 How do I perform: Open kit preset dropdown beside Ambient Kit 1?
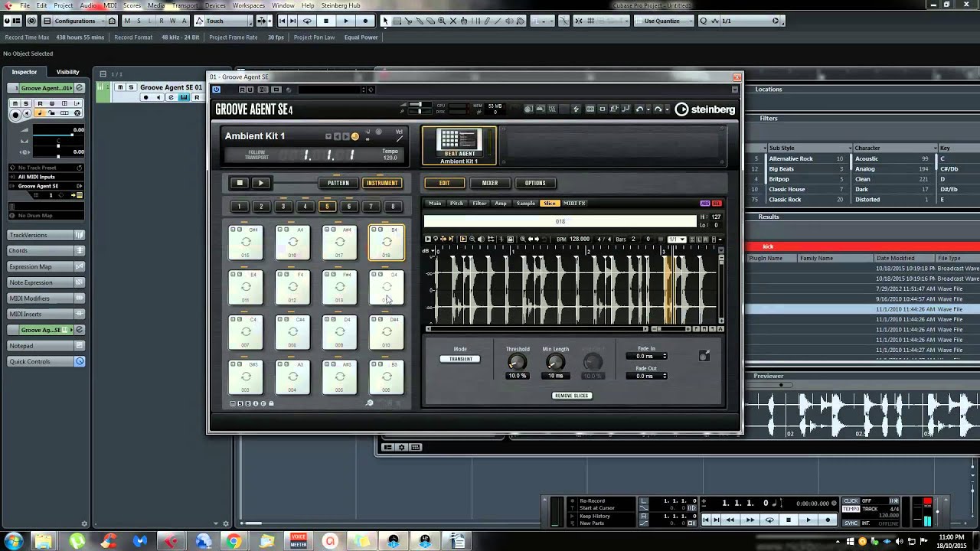click(328, 136)
